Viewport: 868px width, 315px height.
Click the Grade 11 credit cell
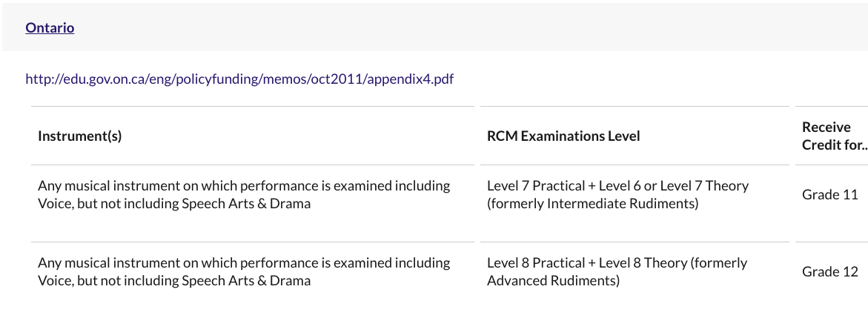point(829,195)
